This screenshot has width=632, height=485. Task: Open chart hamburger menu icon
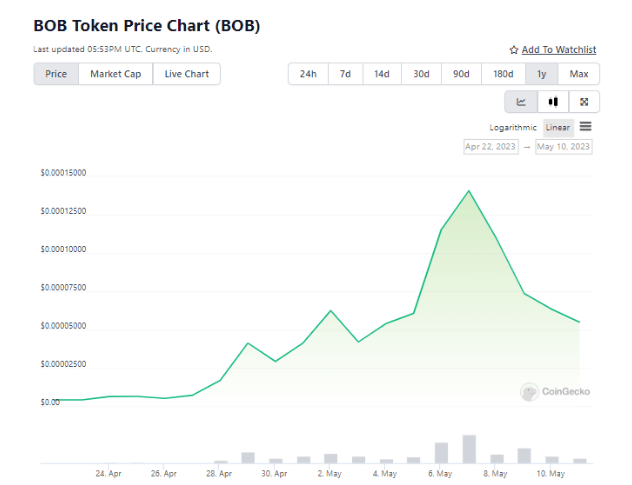(585, 127)
